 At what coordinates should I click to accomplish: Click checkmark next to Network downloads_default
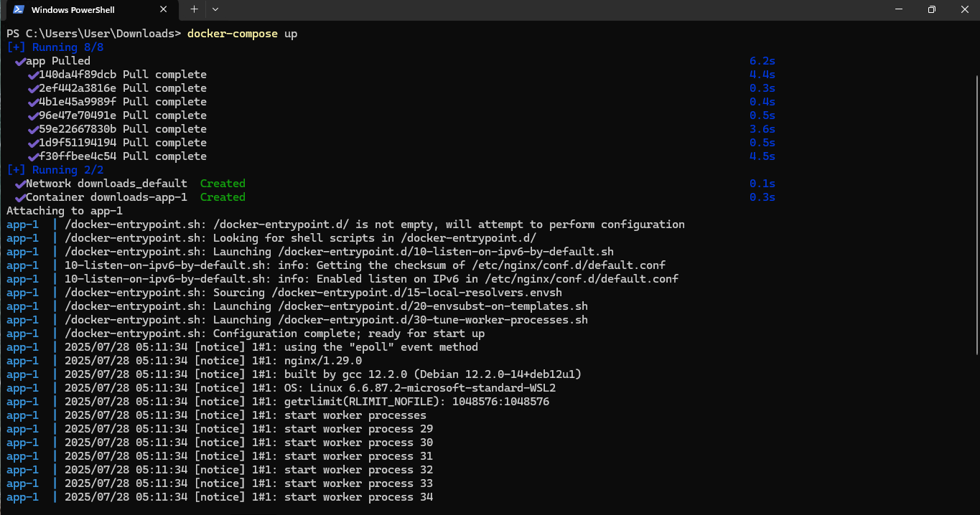tap(20, 184)
